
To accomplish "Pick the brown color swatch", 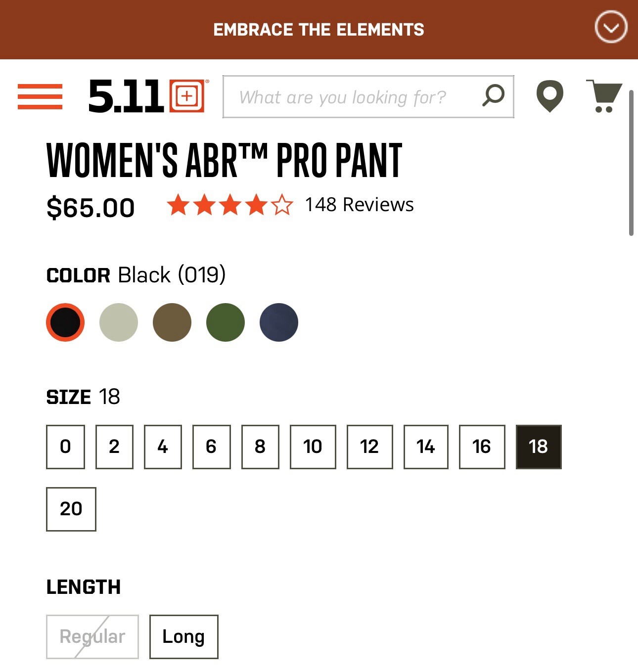I will point(172,322).
